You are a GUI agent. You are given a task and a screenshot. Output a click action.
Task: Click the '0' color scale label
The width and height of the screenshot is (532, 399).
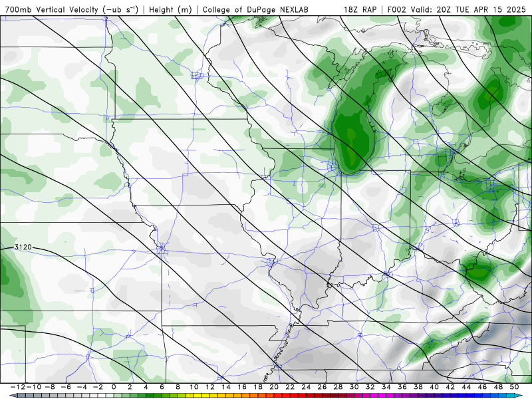(x=114, y=387)
